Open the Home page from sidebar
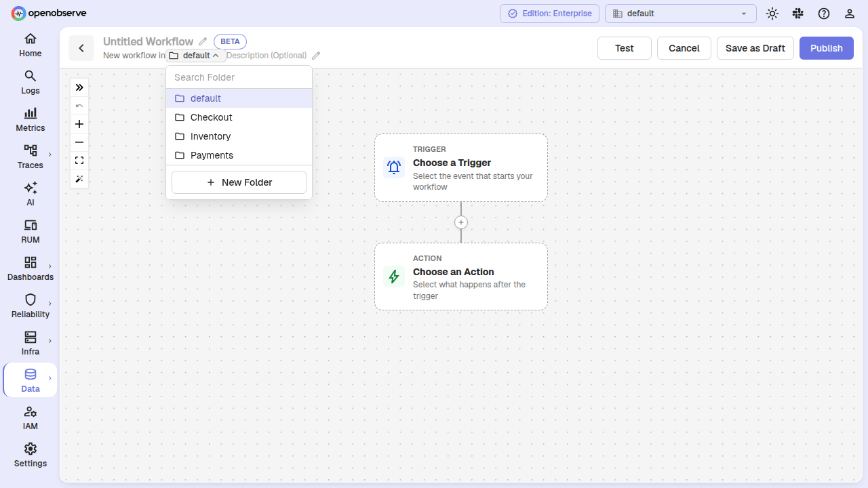Viewport: 868px width, 488px height. [30, 45]
